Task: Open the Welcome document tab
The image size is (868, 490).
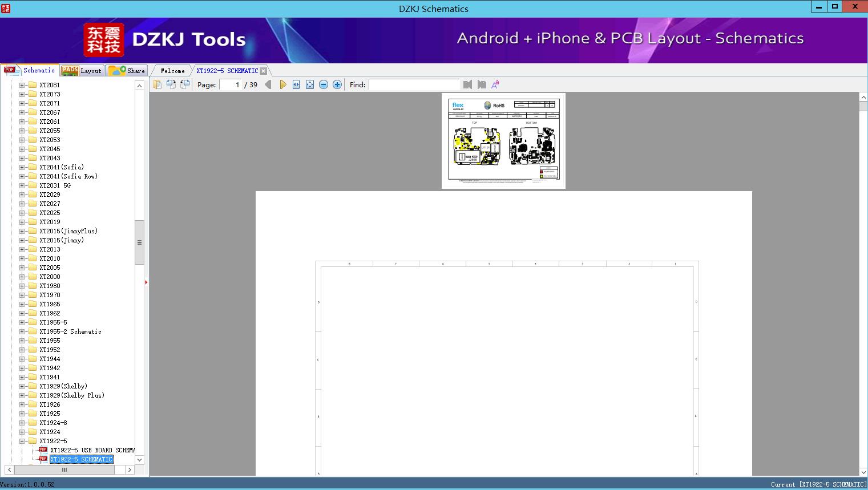Action: coord(172,71)
